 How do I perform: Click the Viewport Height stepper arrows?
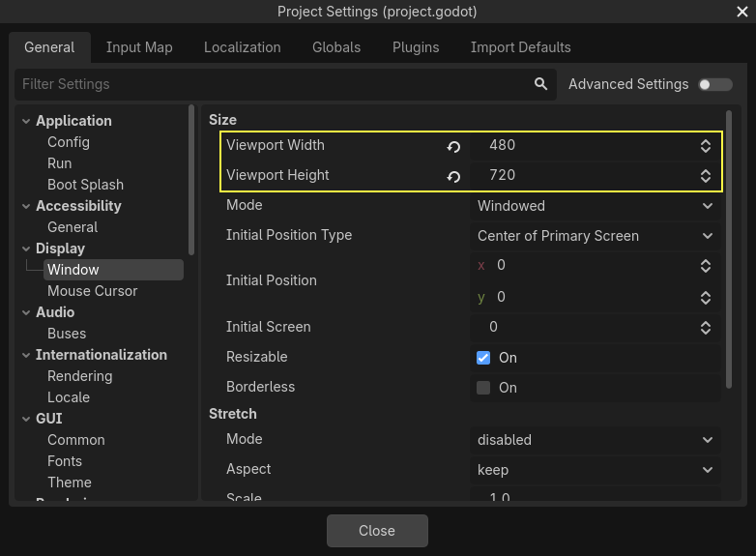pos(706,176)
